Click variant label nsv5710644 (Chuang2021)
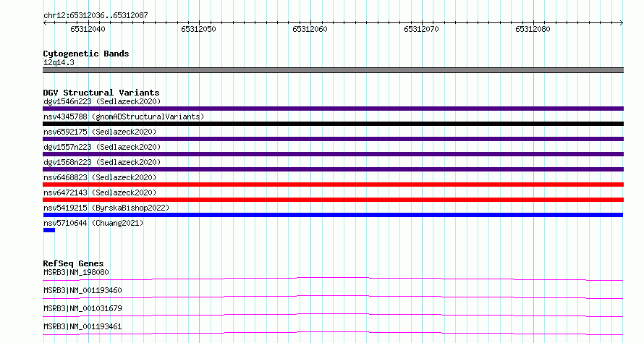This screenshot has width=644, height=343. (93, 223)
